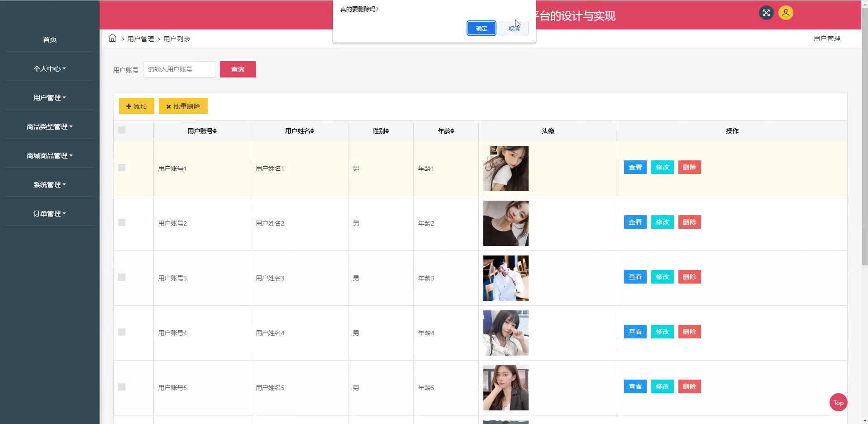The height and width of the screenshot is (424, 868).
Task: Expand the 商城商品管理 sidebar menu
Action: point(50,155)
